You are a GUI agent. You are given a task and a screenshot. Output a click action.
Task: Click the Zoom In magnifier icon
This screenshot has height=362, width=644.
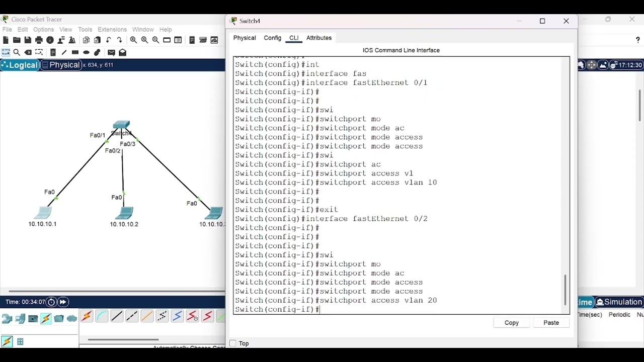point(133,40)
